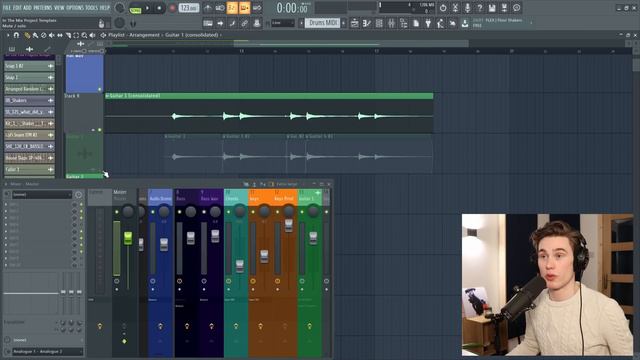Pick the 08_Shakers item in picker
The image size is (640, 360).
click(29, 100)
